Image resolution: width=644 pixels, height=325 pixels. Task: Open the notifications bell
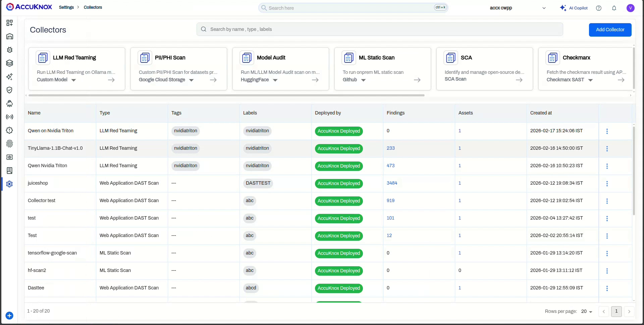pos(614,8)
